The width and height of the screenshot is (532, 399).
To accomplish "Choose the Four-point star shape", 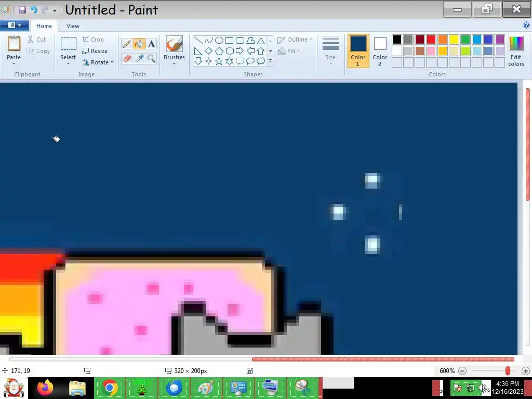I will coord(209,61).
